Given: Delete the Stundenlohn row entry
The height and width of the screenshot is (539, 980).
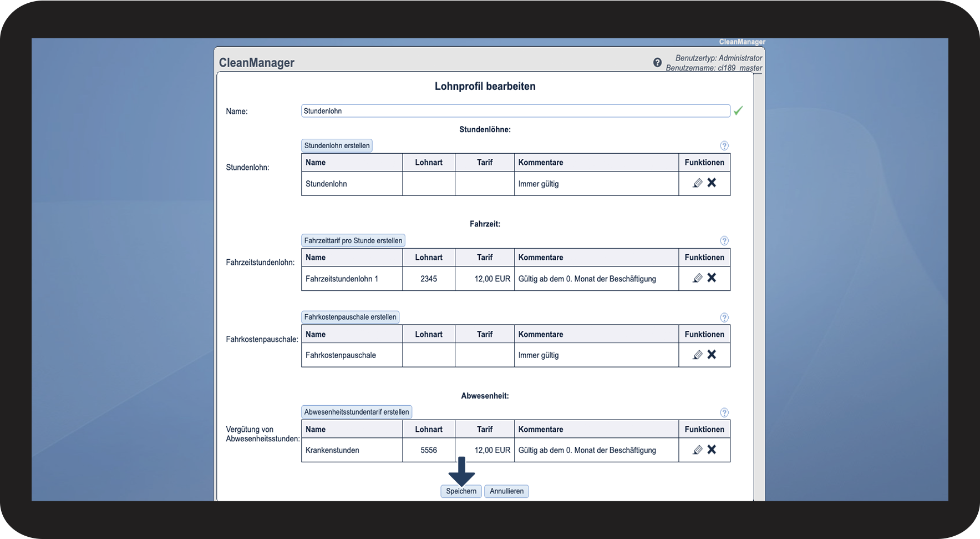Looking at the screenshot, I should (x=712, y=183).
